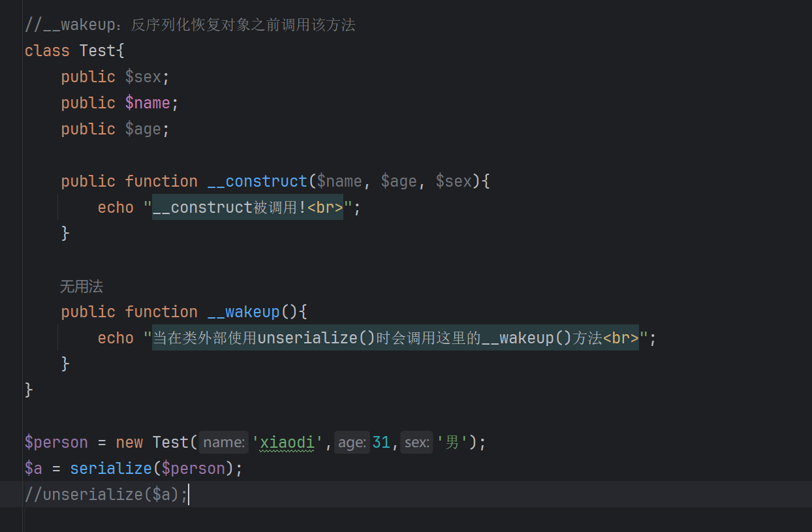The image size is (812, 532).
Task: Click the __wakeup method name
Action: pos(243,312)
